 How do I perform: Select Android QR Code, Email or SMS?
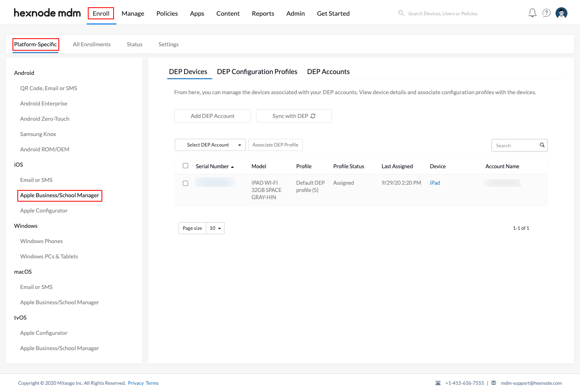coord(49,88)
